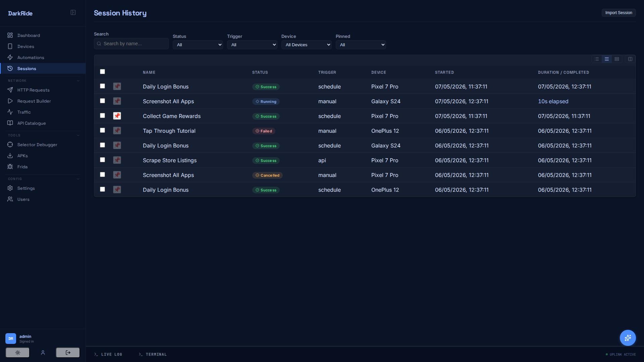Select the Sessions menu item

[x=43, y=68]
